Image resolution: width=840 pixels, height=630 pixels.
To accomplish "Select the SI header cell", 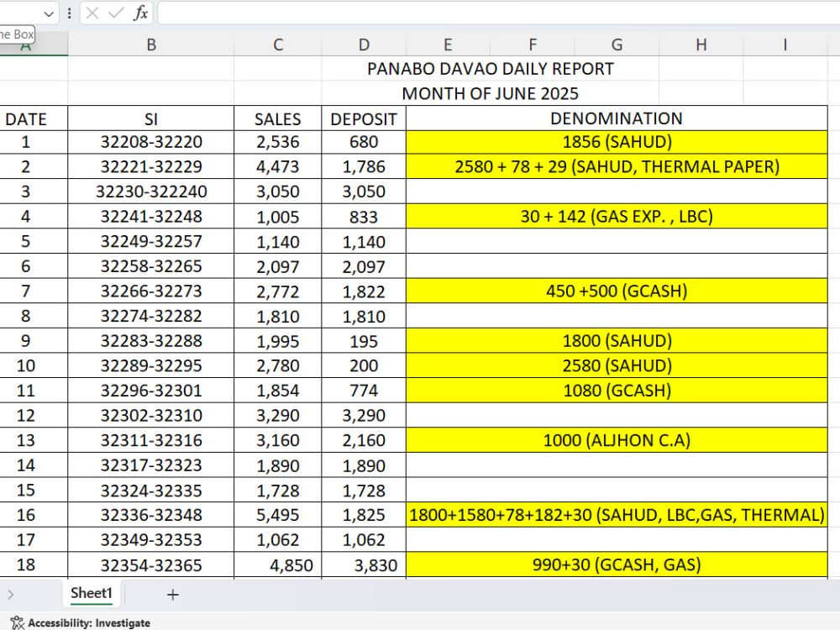I will click(151, 118).
